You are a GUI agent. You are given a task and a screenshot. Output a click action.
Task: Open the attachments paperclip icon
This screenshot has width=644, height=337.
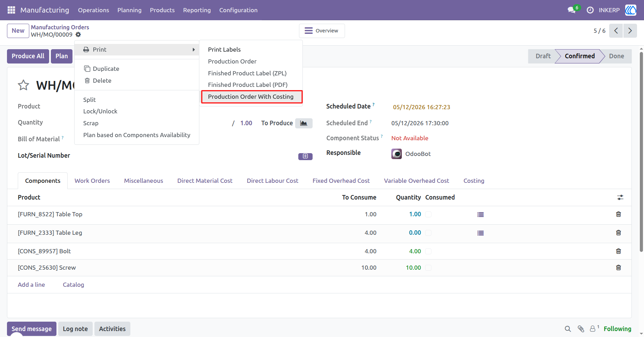(x=581, y=329)
